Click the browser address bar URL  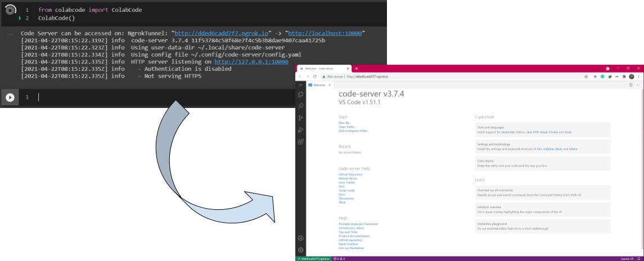click(368, 76)
